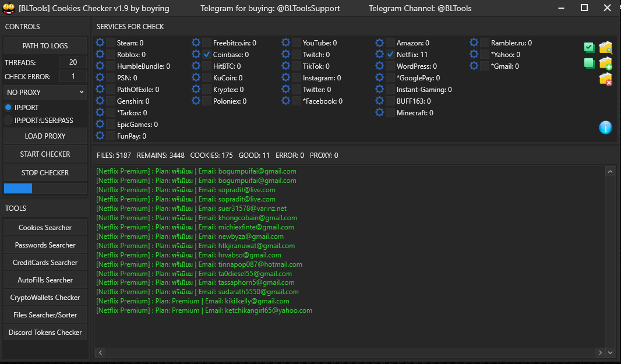Open the gear settings next to Netflix
This screenshot has width=621, height=364.
(379, 54)
